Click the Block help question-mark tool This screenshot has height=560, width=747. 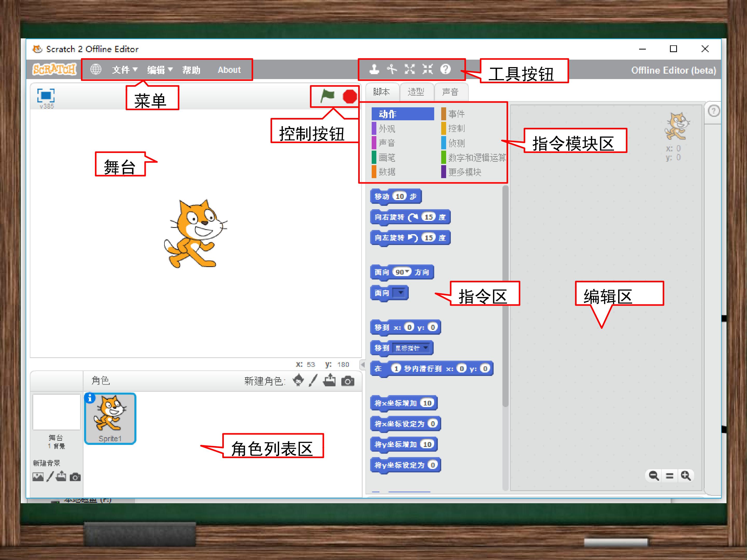tap(445, 69)
